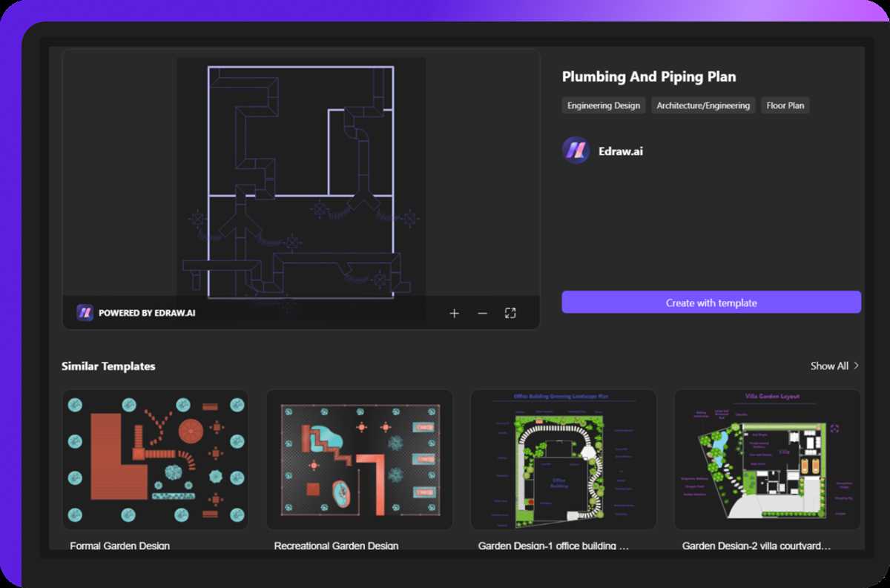Image resolution: width=890 pixels, height=588 pixels.
Task: Open Garden Design-2 villa courtyard thumbnail
Action: [768, 459]
